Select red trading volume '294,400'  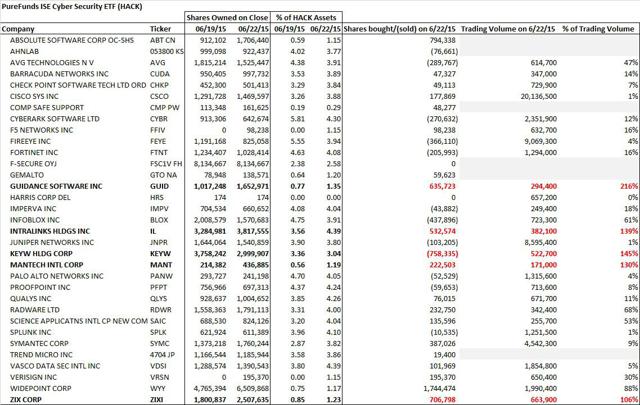[542, 186]
